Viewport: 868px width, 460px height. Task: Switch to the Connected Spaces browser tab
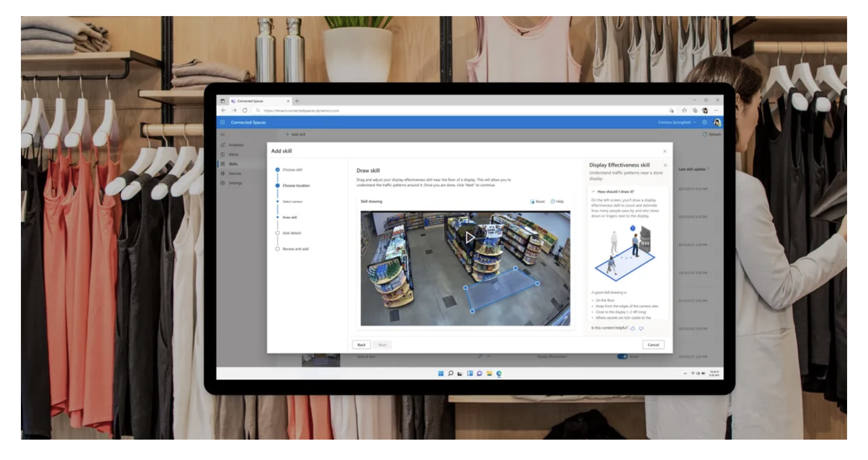[x=252, y=101]
